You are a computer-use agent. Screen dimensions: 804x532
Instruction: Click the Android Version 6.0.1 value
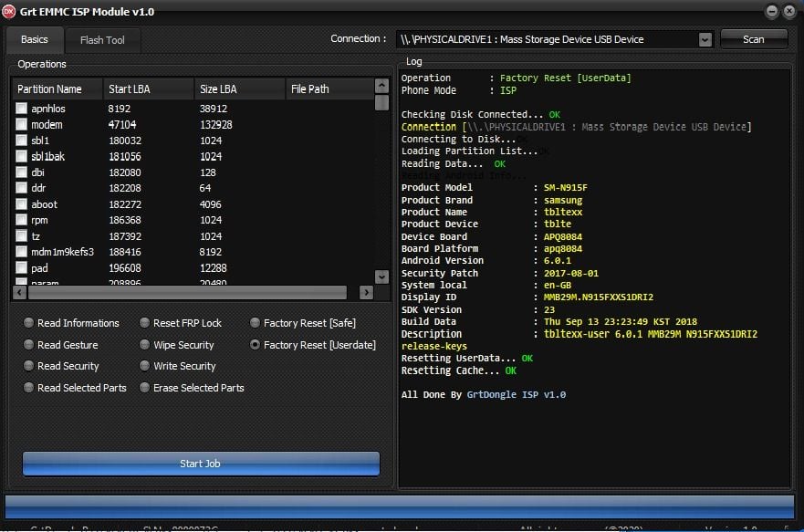[x=558, y=260]
